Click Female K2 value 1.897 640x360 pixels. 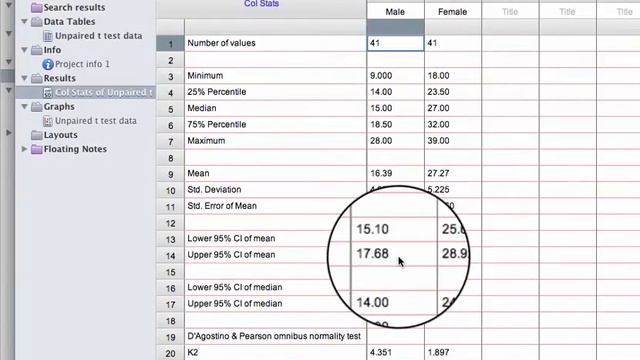(438, 352)
